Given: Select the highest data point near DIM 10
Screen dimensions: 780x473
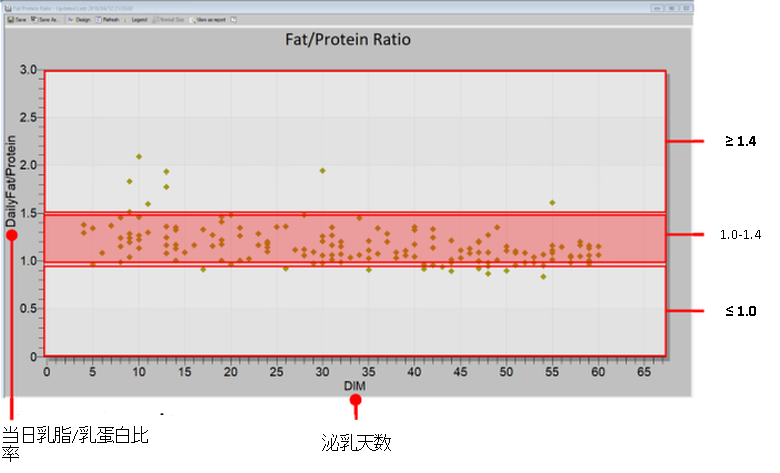Looking at the screenshot, I should (139, 157).
